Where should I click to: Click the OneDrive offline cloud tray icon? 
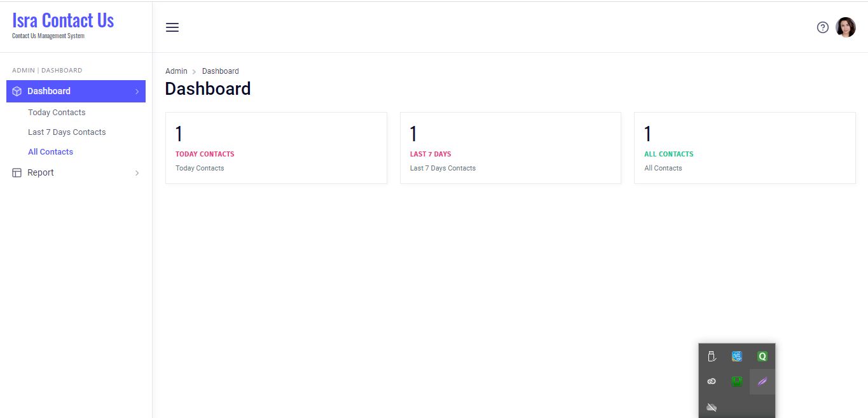pos(712,407)
